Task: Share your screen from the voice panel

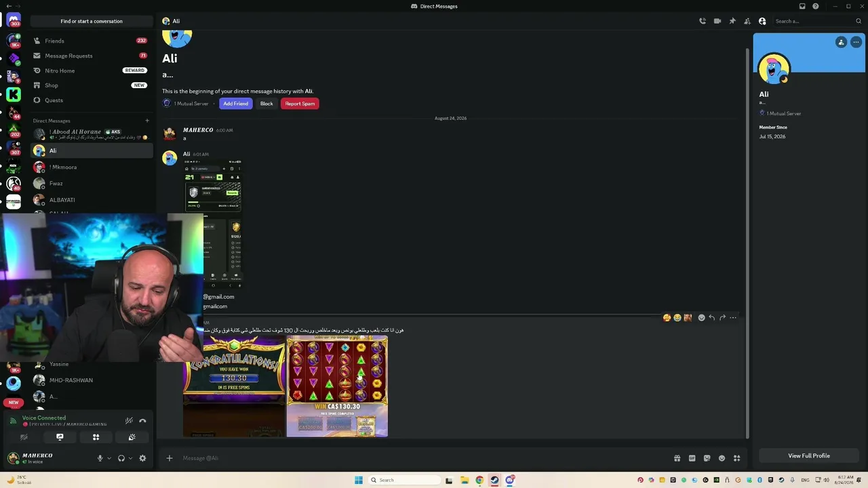Action: click(60, 437)
